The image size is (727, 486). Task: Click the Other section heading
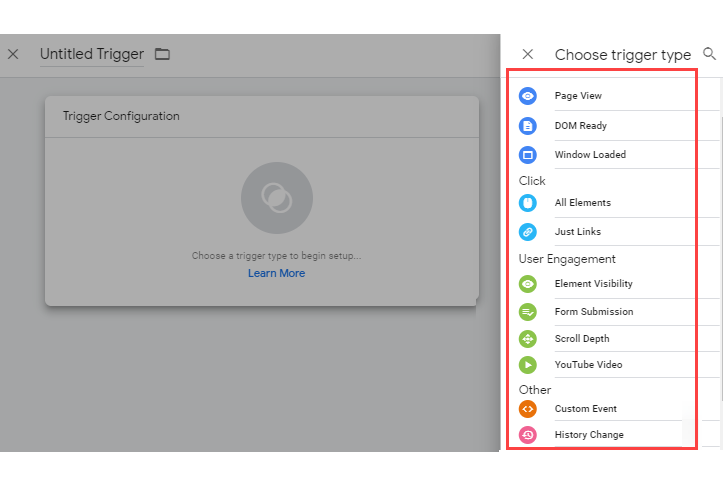[x=535, y=390]
